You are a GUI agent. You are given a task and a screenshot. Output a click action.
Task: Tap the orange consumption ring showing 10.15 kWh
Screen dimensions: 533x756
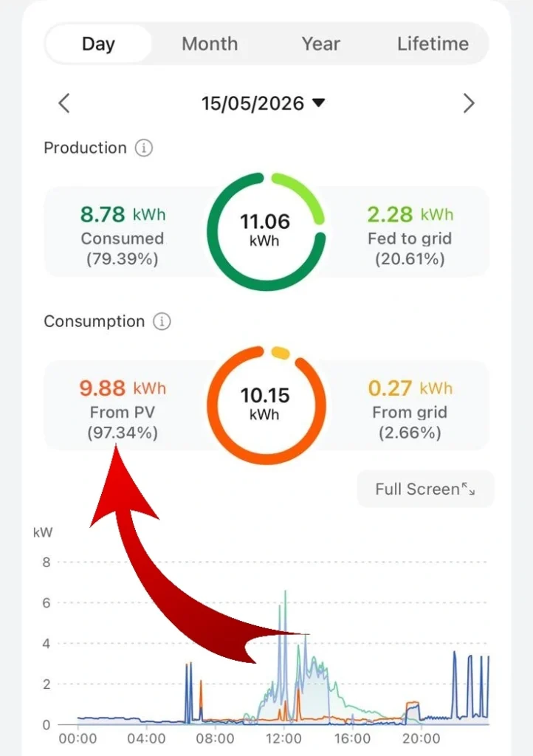click(x=266, y=405)
